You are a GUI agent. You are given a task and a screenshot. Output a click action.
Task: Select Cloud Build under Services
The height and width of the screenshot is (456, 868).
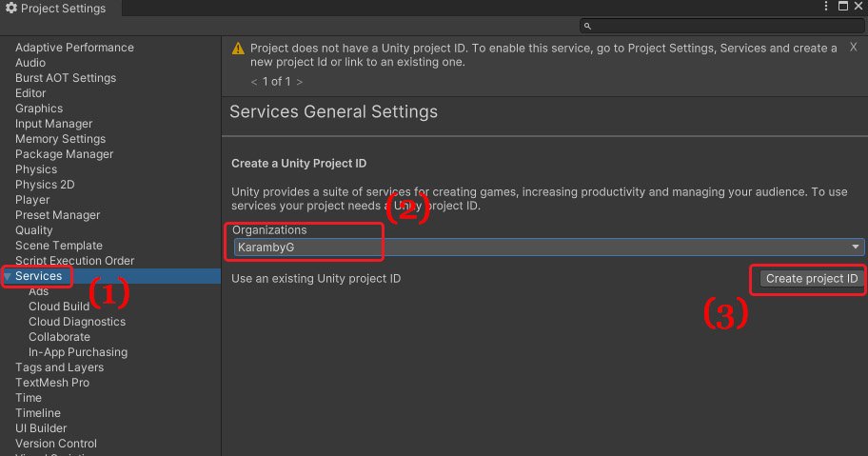(58, 307)
